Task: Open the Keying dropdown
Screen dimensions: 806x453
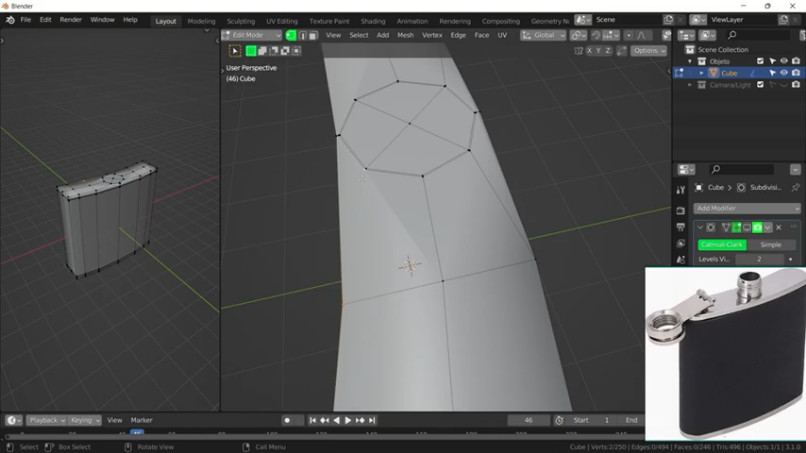Action: (x=85, y=420)
